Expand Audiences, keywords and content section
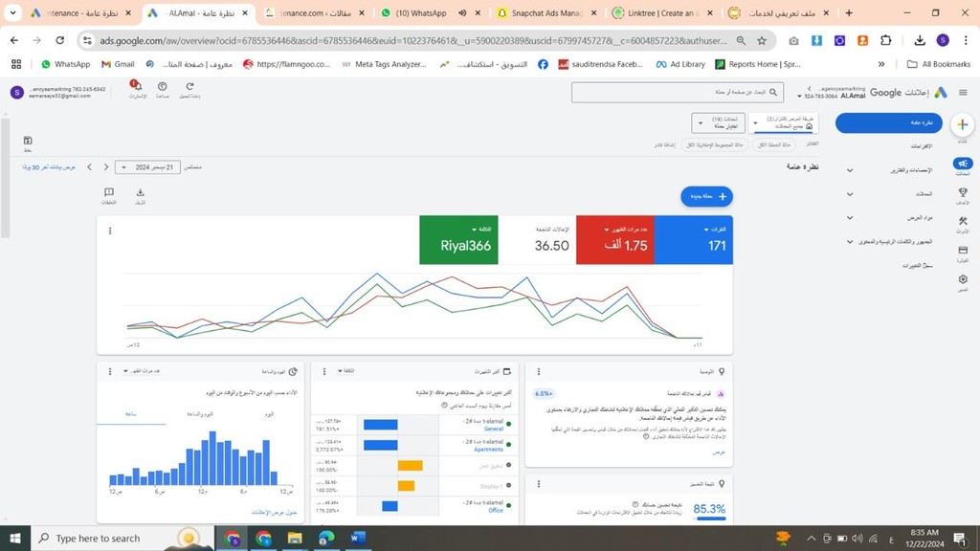 pyautogui.click(x=850, y=241)
